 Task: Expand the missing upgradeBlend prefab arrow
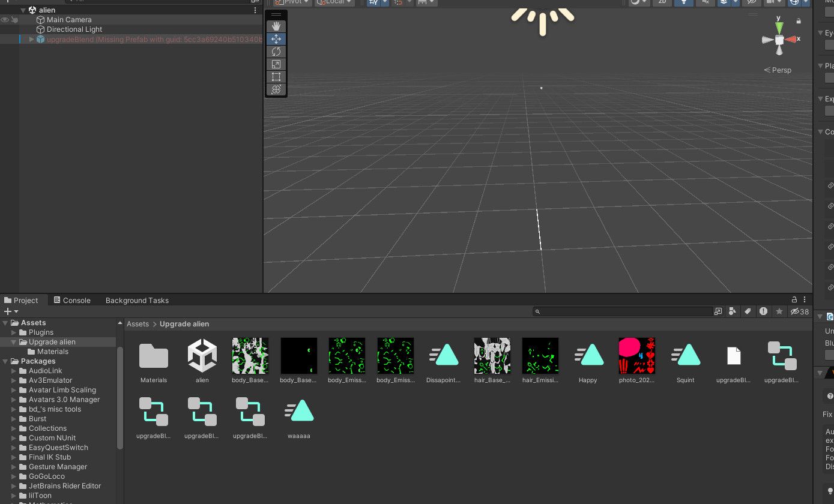[x=32, y=39]
